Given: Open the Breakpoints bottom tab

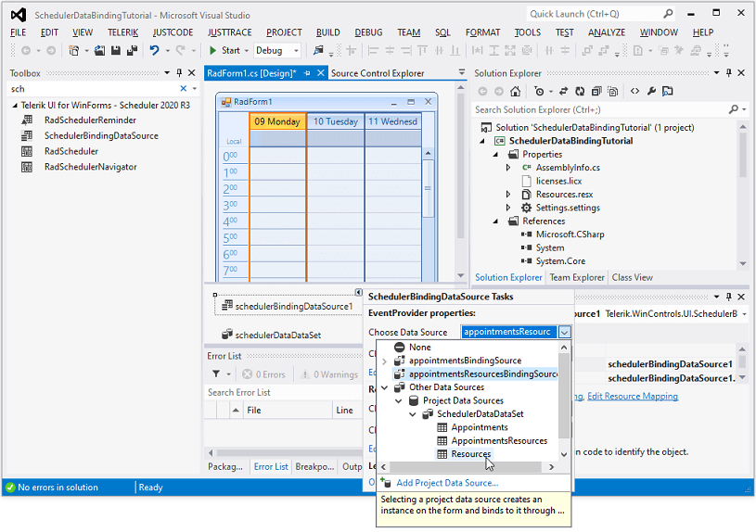Looking at the screenshot, I should pyautogui.click(x=314, y=466).
